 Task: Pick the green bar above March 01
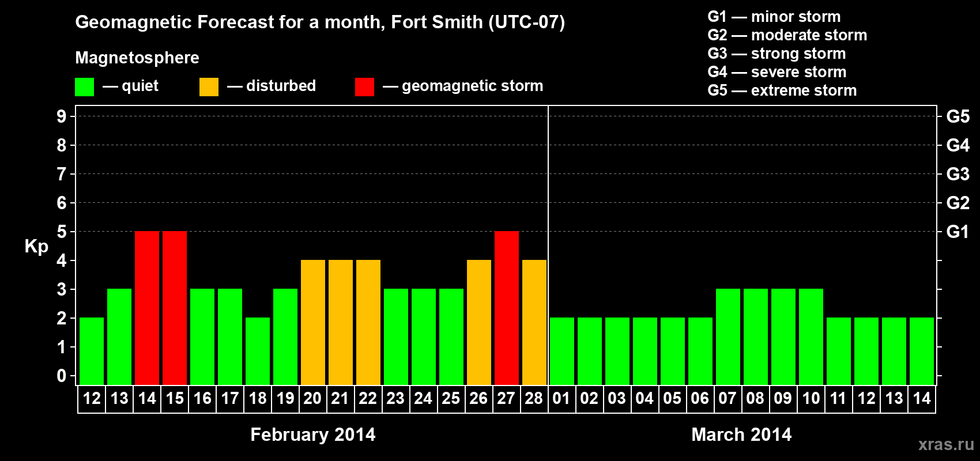562,351
